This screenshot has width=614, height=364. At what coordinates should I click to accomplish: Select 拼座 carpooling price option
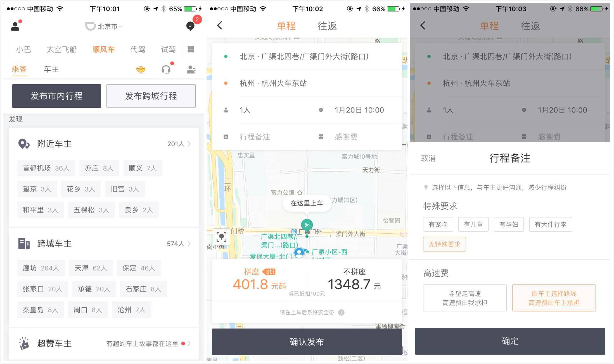[x=256, y=279]
